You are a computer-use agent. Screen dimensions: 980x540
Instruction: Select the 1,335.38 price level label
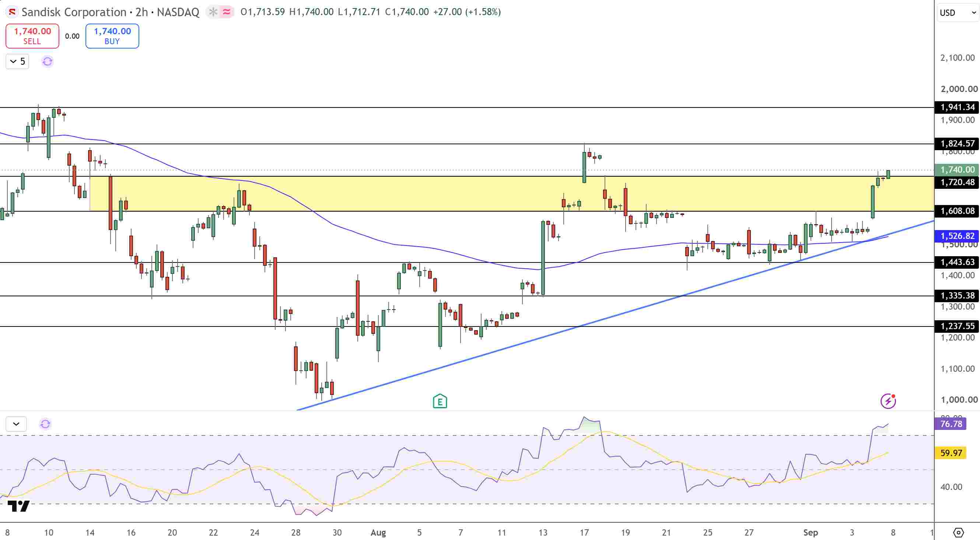click(957, 296)
